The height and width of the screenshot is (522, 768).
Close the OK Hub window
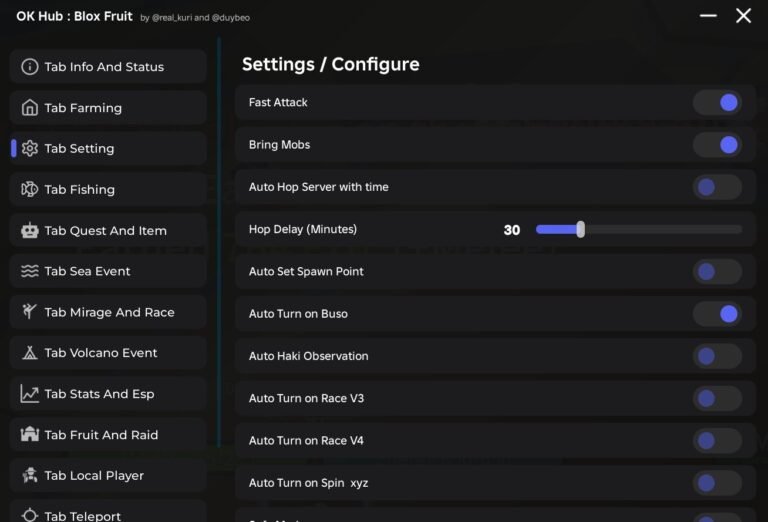(743, 16)
